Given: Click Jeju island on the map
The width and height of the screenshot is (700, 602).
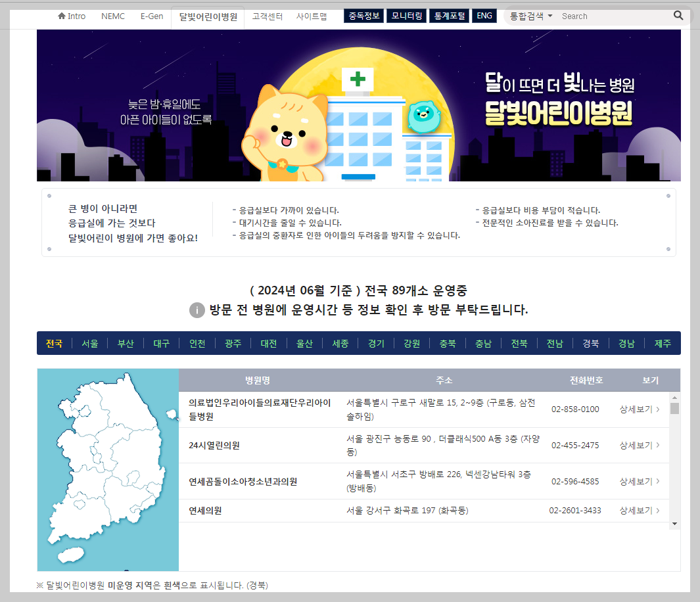Looking at the screenshot, I should (x=71, y=555).
